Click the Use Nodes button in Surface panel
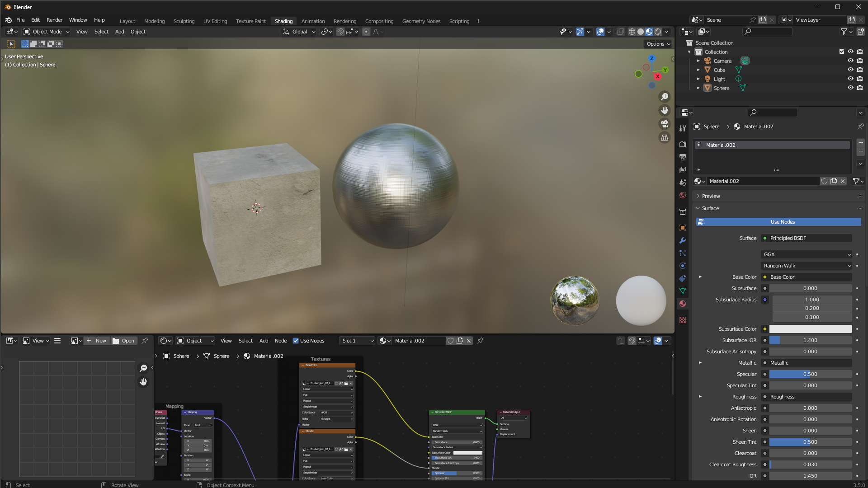868x488 pixels. click(782, 221)
